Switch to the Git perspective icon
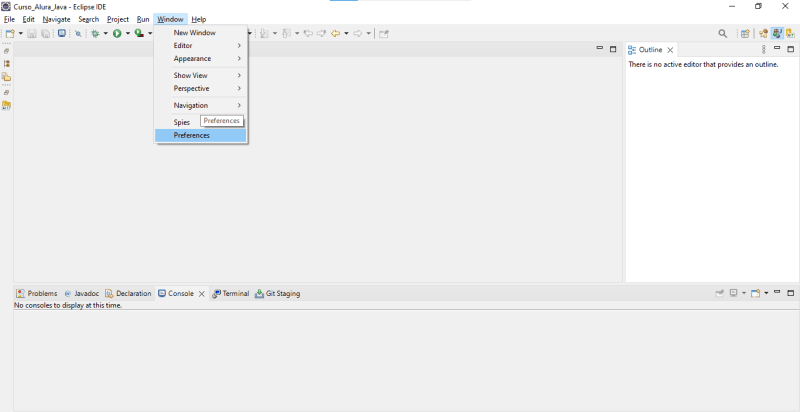Viewport: 800px width, 412px height. click(791, 34)
